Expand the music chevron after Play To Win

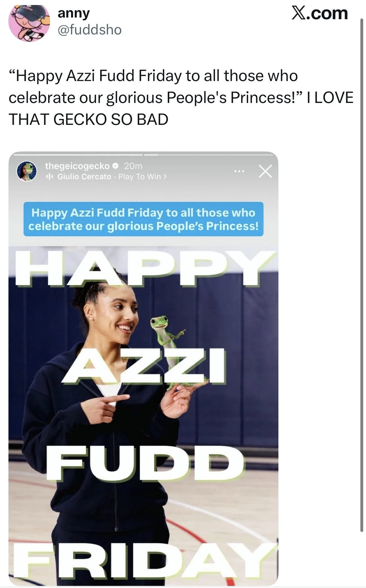coord(165,177)
